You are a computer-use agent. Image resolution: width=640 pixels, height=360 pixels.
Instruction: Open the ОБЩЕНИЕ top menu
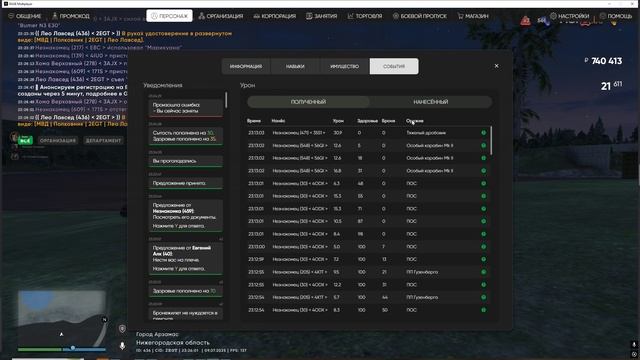click(25, 16)
